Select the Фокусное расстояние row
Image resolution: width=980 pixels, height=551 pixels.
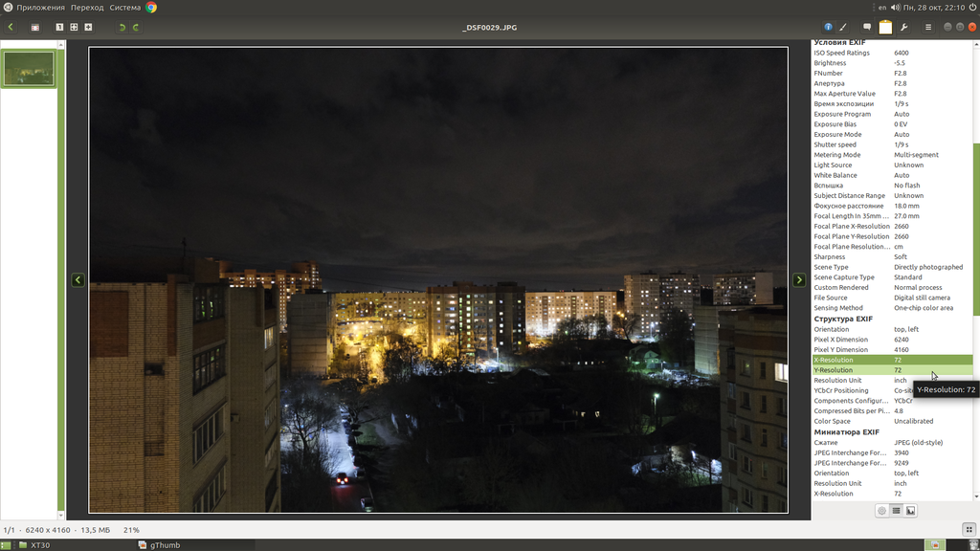coord(893,207)
